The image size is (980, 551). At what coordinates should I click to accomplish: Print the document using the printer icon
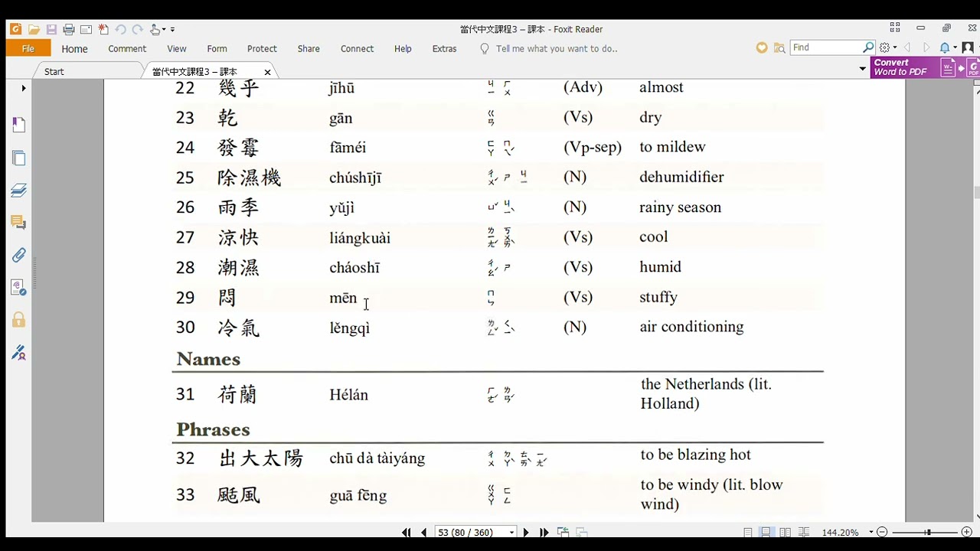point(69,29)
